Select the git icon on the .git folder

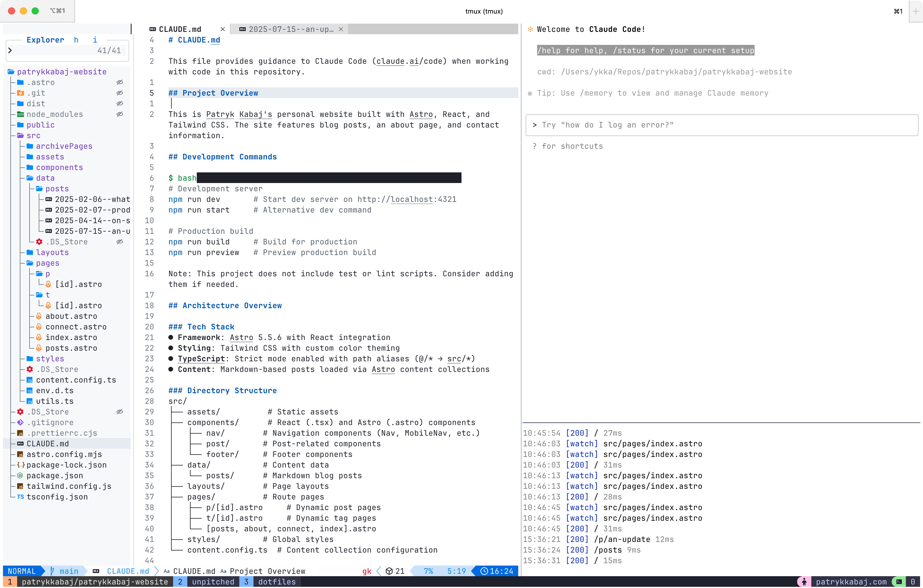click(x=20, y=93)
